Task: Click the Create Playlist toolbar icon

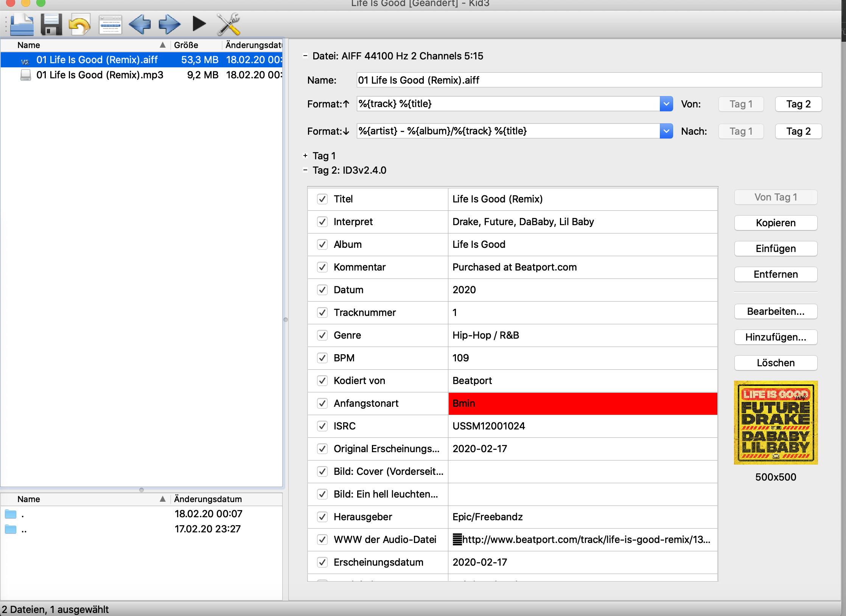Action: pos(110,25)
